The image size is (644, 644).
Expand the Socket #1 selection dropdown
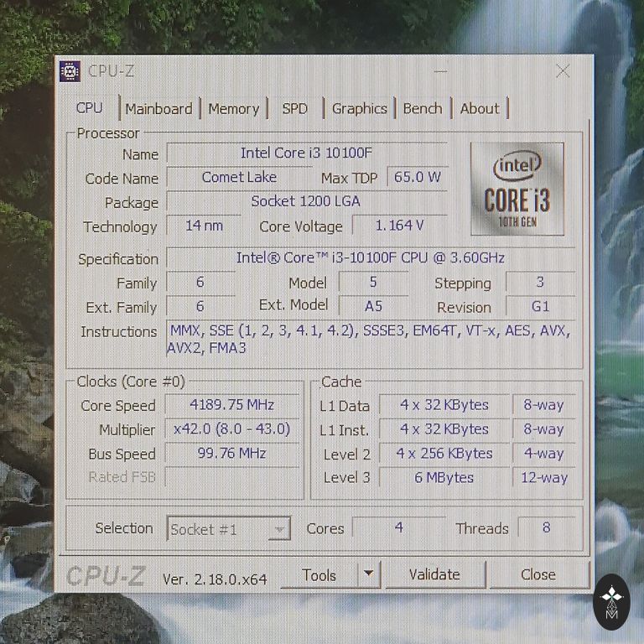(280, 529)
